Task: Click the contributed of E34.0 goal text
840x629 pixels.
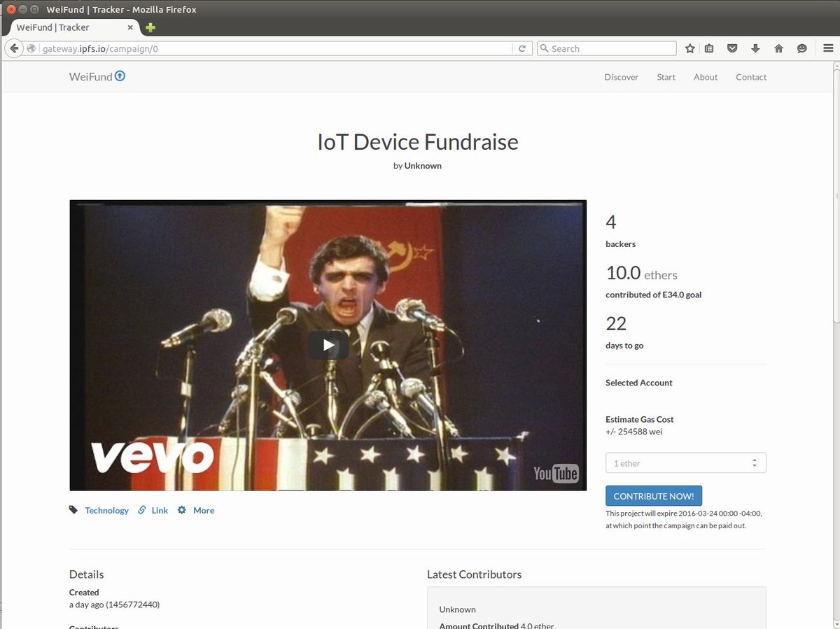Action: tap(654, 295)
